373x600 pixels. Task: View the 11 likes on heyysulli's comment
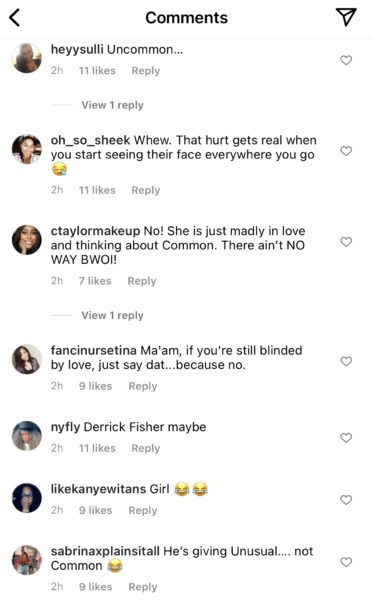(97, 71)
